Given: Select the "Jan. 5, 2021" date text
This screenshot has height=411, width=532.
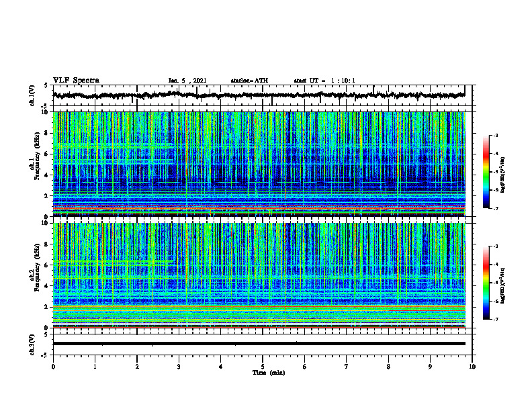Looking at the screenshot, I should point(187,81).
